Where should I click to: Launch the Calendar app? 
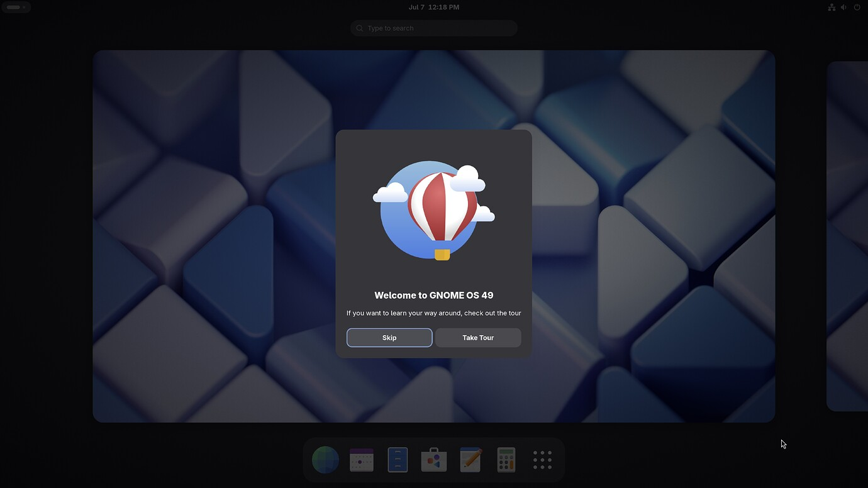click(362, 460)
